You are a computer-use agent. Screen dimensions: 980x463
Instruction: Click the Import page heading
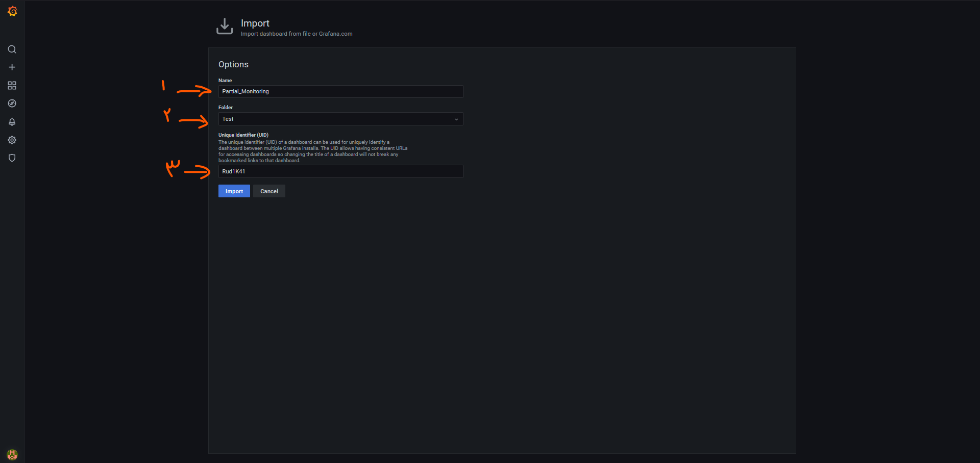pos(255,23)
